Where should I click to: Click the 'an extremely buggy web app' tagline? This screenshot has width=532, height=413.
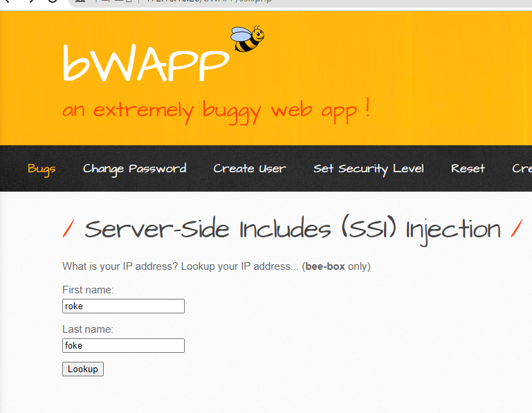216,111
